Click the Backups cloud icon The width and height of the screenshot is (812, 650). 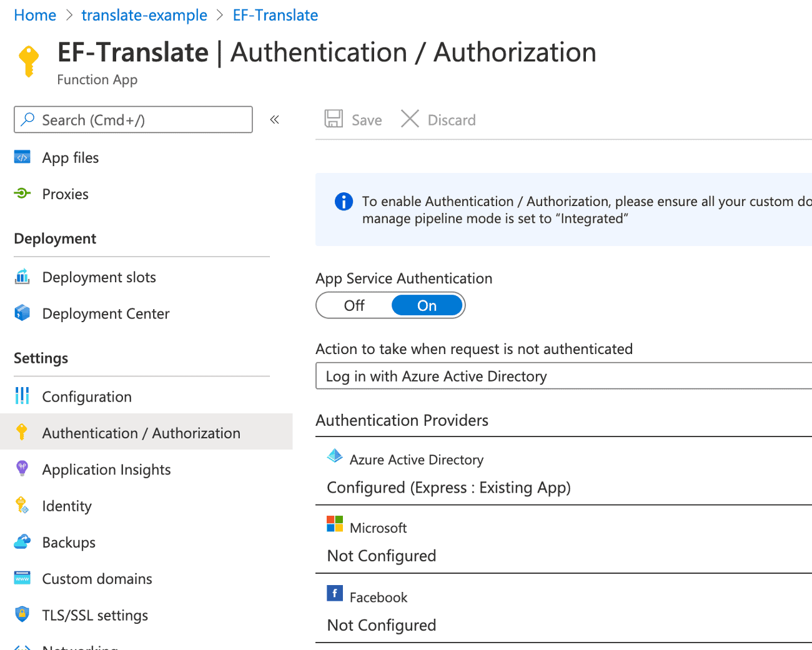coord(22,542)
